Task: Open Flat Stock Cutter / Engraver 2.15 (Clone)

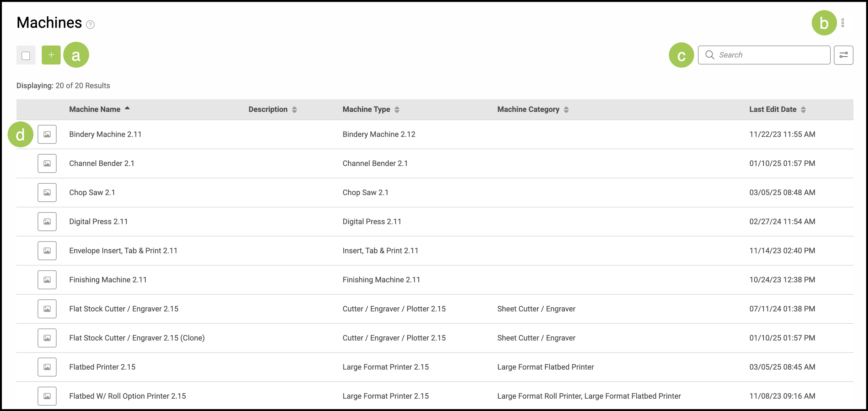Action: point(137,338)
